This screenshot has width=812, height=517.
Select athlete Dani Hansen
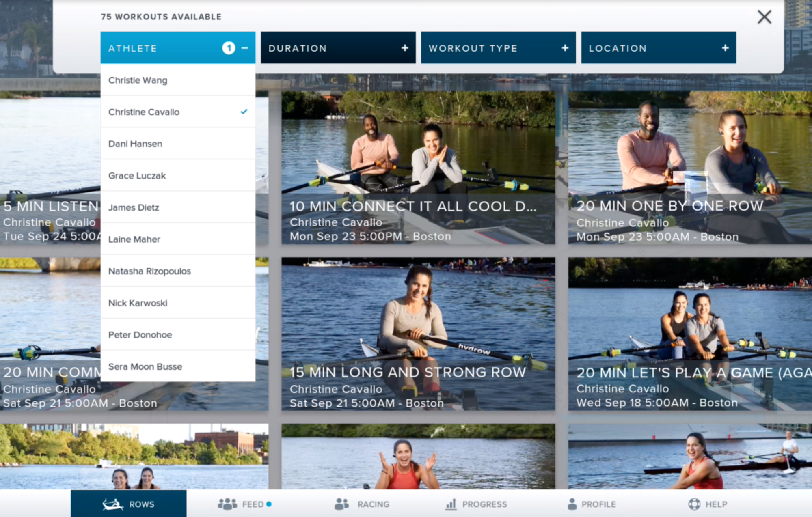tap(178, 144)
